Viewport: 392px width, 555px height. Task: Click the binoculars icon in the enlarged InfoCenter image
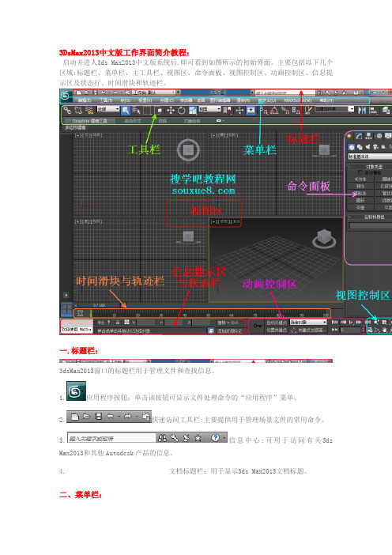[x=162, y=438]
